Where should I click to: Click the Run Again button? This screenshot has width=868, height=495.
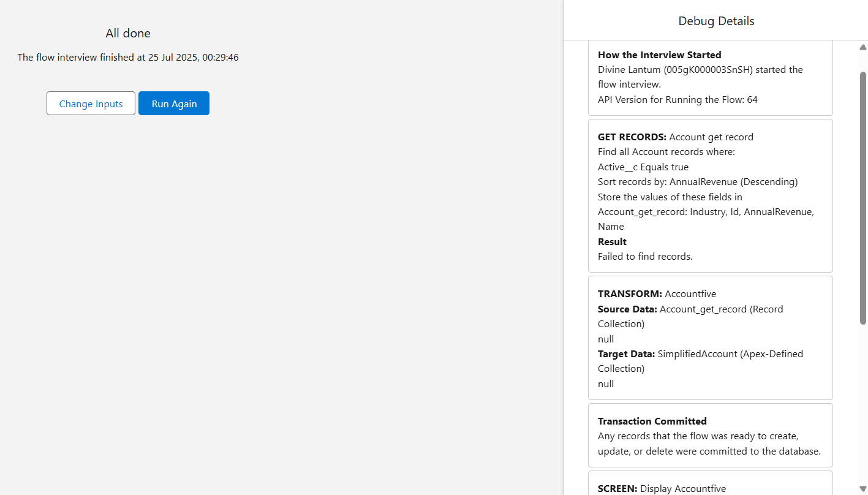(173, 103)
